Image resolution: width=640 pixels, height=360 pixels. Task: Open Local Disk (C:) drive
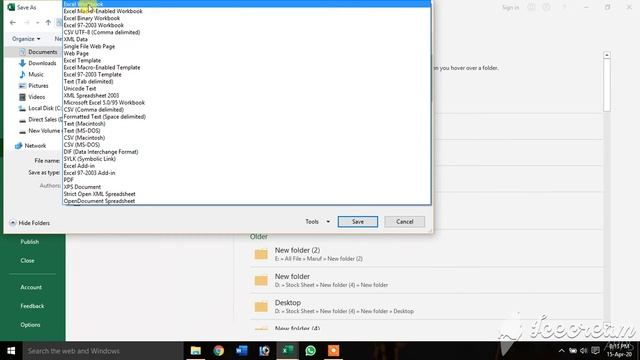[40, 108]
